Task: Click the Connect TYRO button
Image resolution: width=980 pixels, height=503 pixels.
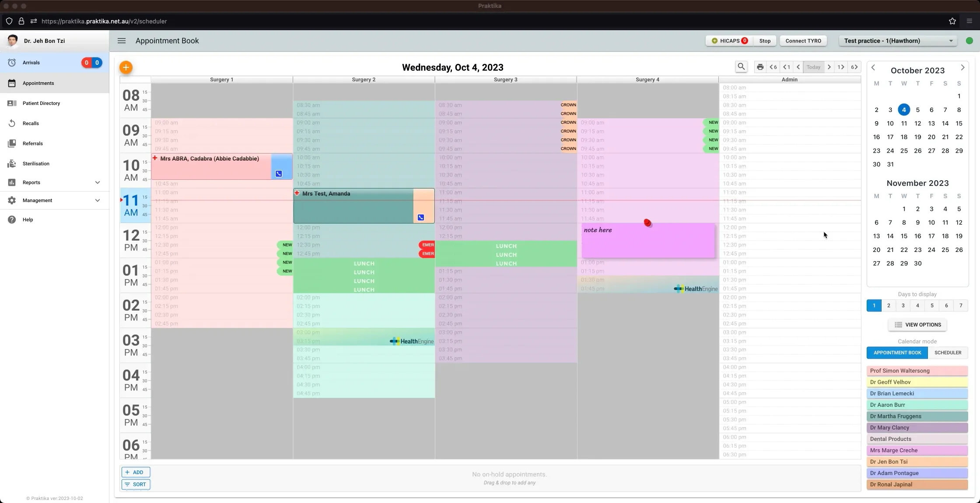Action: coord(803,41)
